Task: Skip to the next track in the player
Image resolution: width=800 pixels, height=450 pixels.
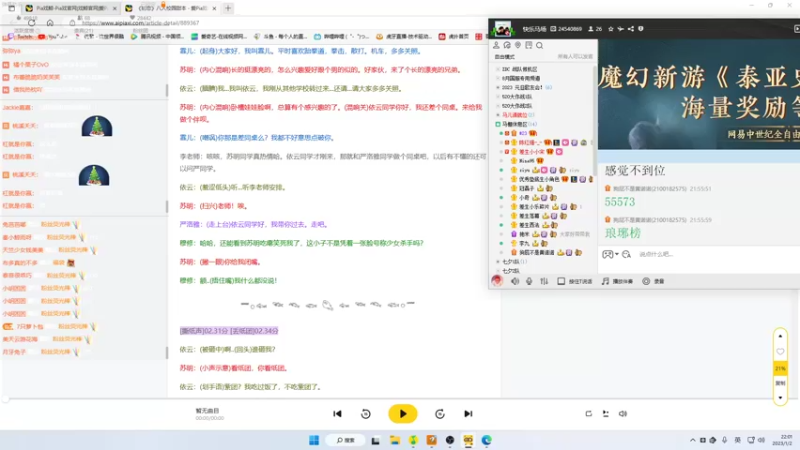Action: [468, 414]
